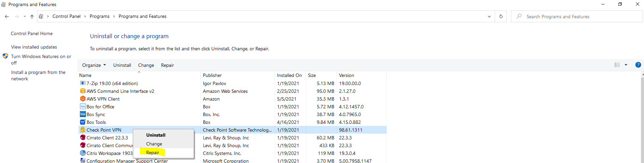Viewport: 644px width, 163px height.
Task: Click the search magnifier icon
Action: [519, 16]
